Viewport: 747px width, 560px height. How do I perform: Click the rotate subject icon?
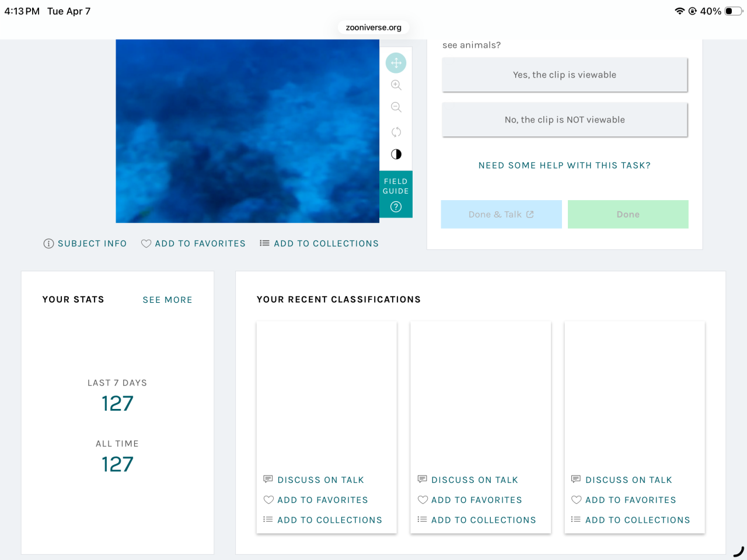[x=396, y=132]
